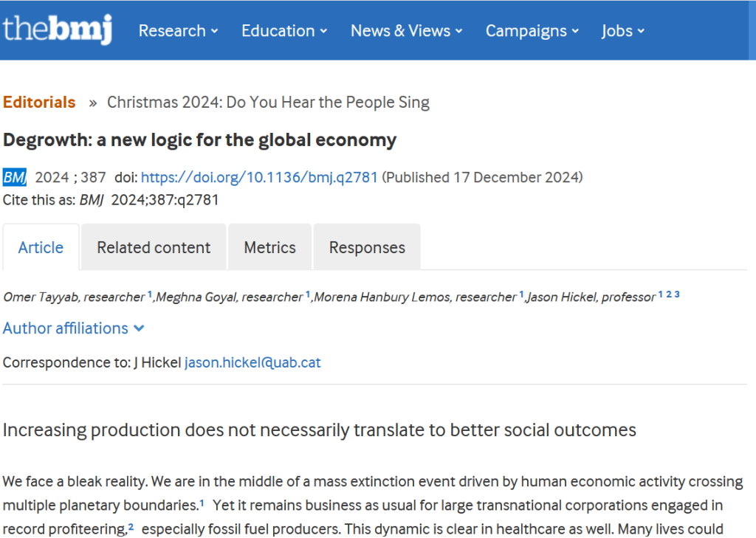This screenshot has height=538, width=756.
Task: View the Responses tab
Action: pos(367,247)
